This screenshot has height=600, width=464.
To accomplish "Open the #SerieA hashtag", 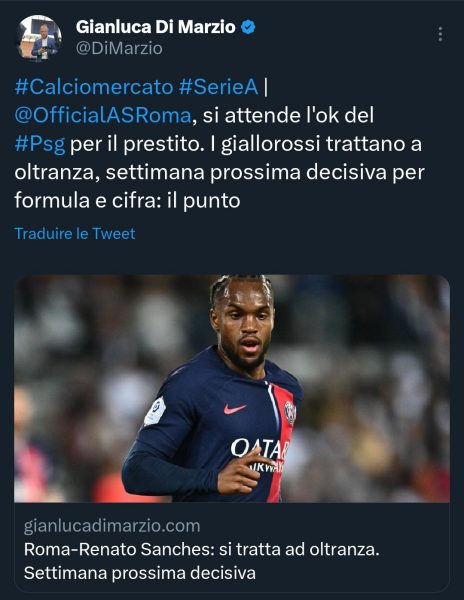I will pyautogui.click(x=219, y=87).
